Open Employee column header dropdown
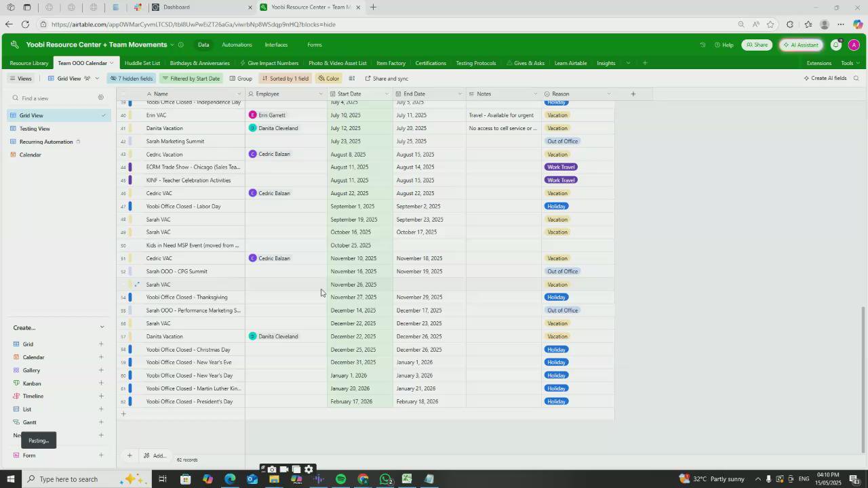The width and height of the screenshot is (868, 488). pos(321,94)
